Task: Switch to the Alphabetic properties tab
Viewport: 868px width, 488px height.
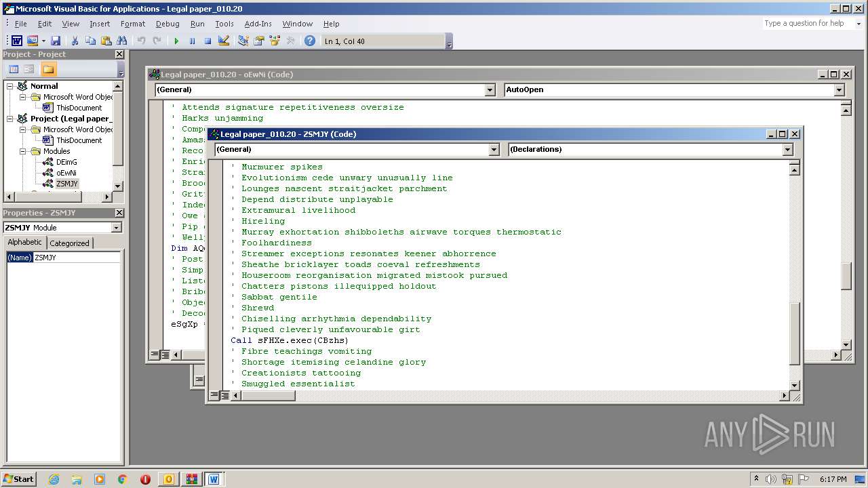Action: [x=25, y=243]
